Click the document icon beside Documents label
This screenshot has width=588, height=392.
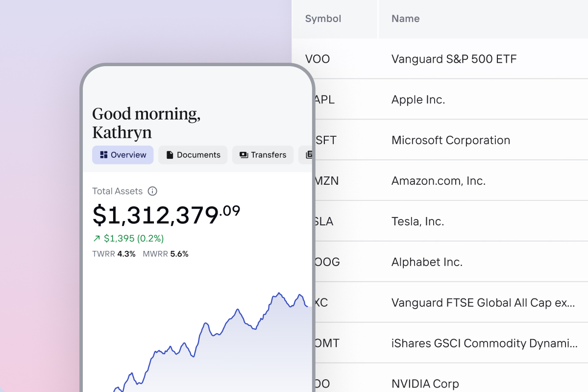click(x=169, y=155)
